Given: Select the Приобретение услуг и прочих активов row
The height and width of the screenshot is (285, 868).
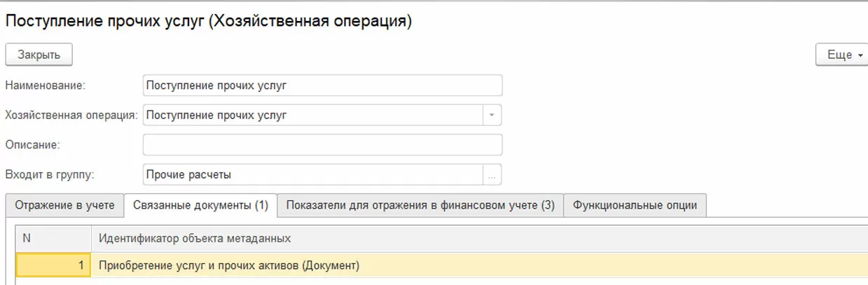Looking at the screenshot, I should tap(229, 265).
